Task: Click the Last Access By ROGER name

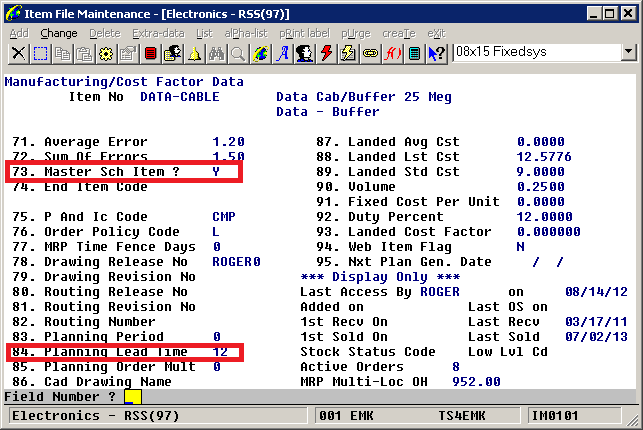Action: coord(440,292)
